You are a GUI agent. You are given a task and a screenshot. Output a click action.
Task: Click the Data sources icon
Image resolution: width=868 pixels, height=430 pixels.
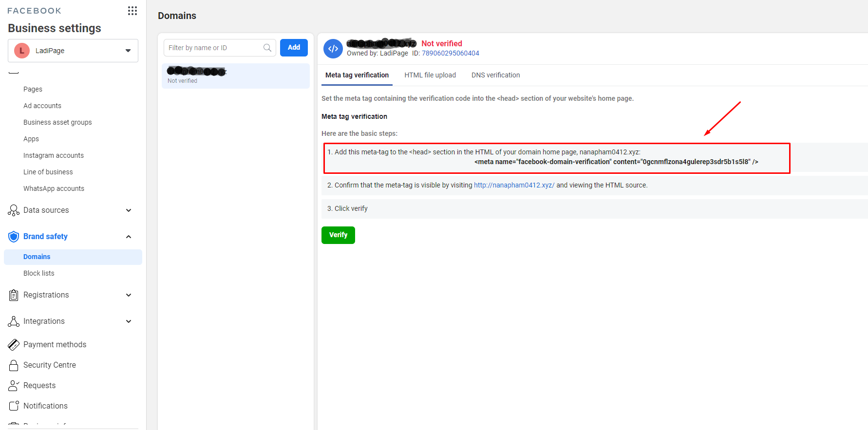pos(14,210)
